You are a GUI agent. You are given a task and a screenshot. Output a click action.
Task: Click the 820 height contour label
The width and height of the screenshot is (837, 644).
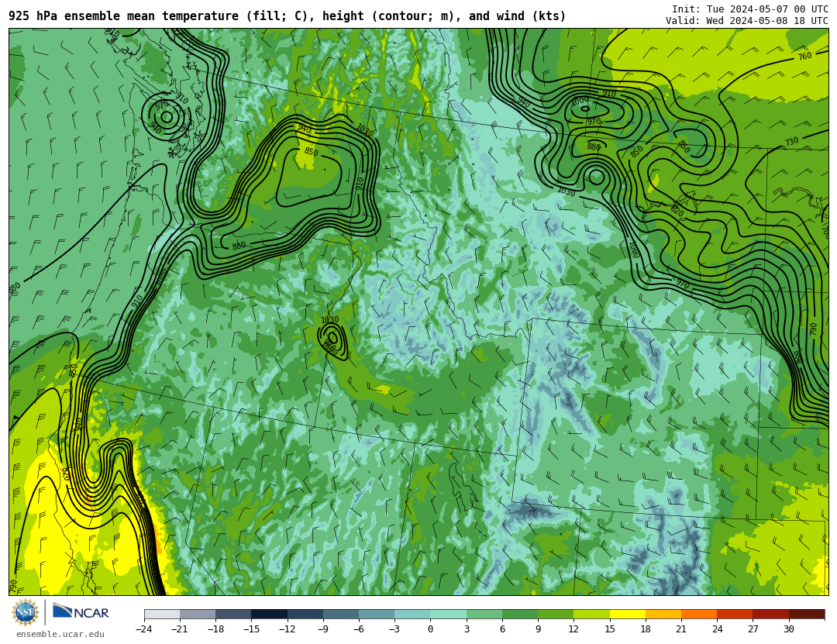tap(677, 209)
